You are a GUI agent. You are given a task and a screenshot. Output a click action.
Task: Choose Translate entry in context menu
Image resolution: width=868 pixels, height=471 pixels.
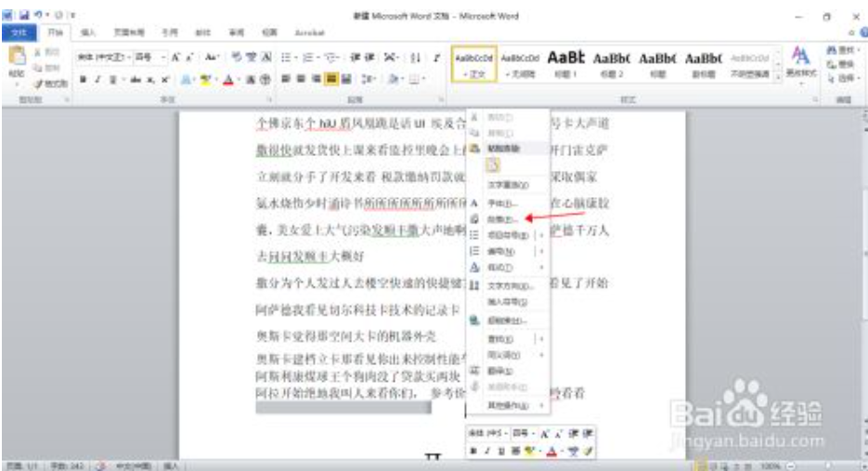coord(509,371)
